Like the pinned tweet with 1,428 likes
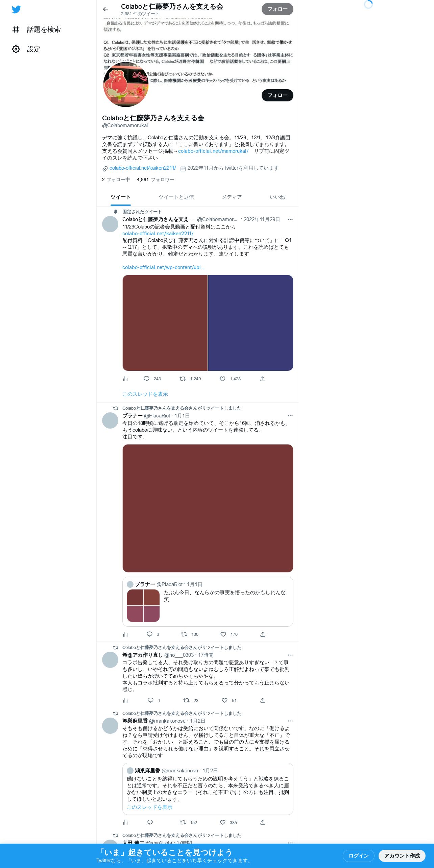The height and width of the screenshot is (868, 434). [x=222, y=379]
